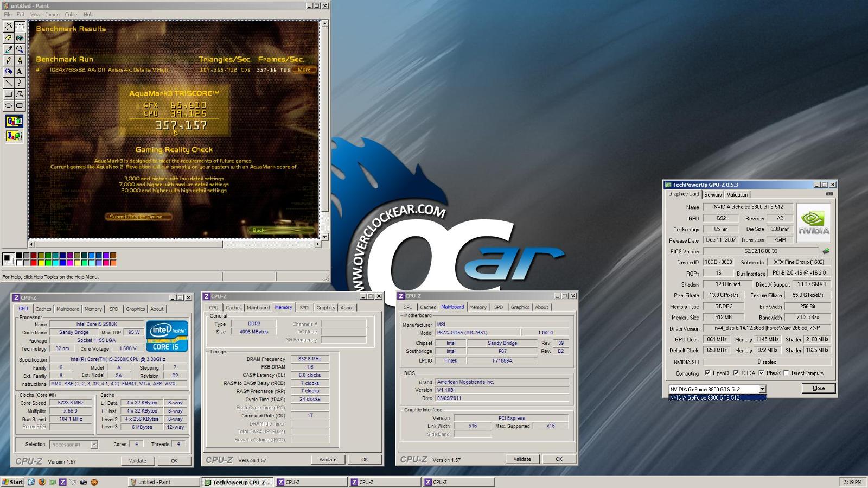Click Validate in the mainboard CPU-Z window
Viewport: 868px width, 488px height.
522,459
